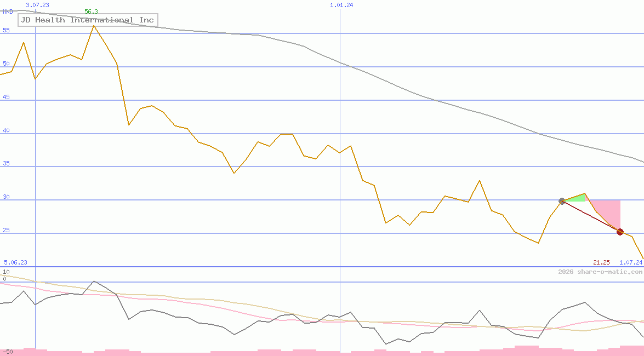The image size is (644, 356).
Task: Click the 25 price axis label
Action: 6,231
